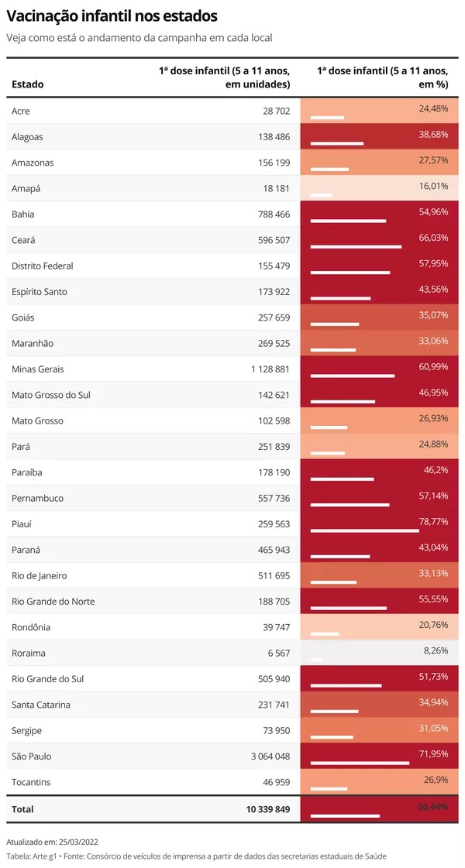The image size is (465, 868).
Task: Click the Total row 50,44% bar
Action: [345, 815]
